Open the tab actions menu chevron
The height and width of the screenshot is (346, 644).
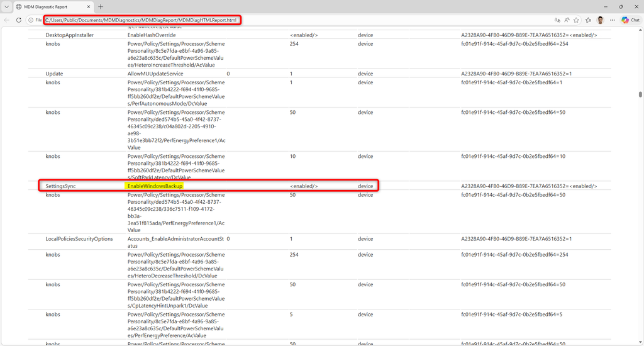click(6, 6)
